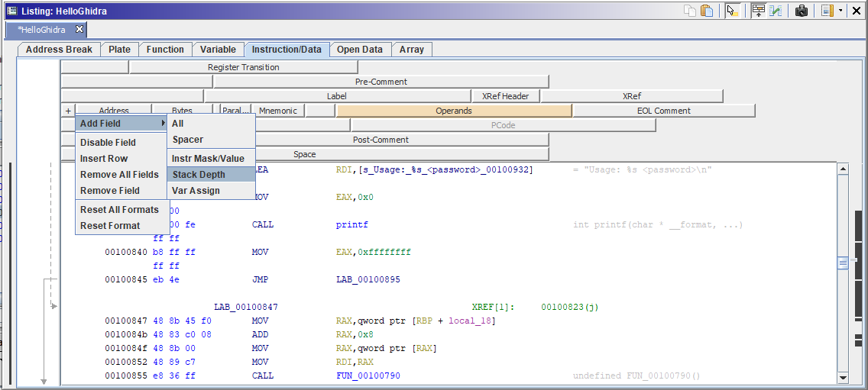Click the Register Transition field header
The width and height of the screenshot is (868, 390).
click(244, 67)
